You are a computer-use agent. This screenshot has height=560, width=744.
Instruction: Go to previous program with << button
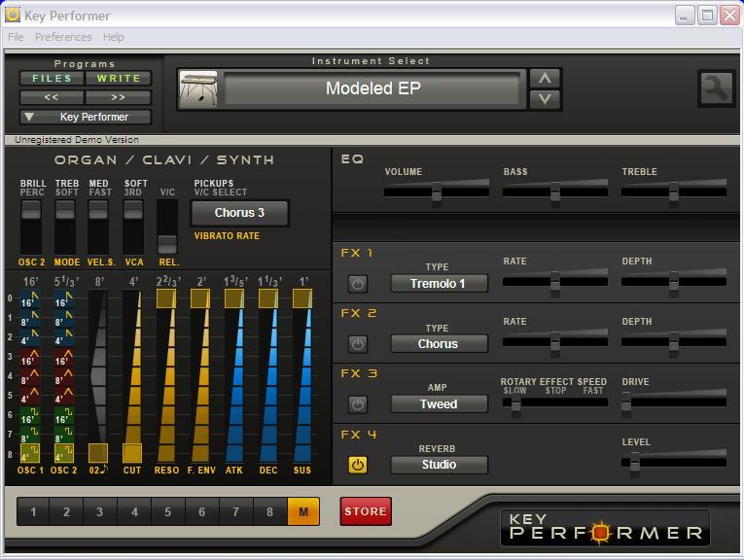coord(52,97)
